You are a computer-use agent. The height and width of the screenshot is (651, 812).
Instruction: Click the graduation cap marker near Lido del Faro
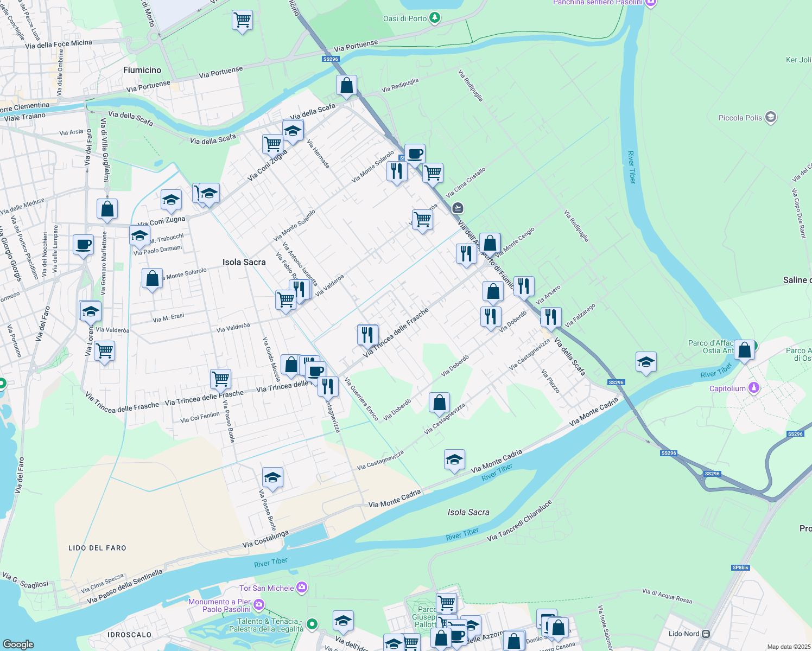tap(272, 477)
